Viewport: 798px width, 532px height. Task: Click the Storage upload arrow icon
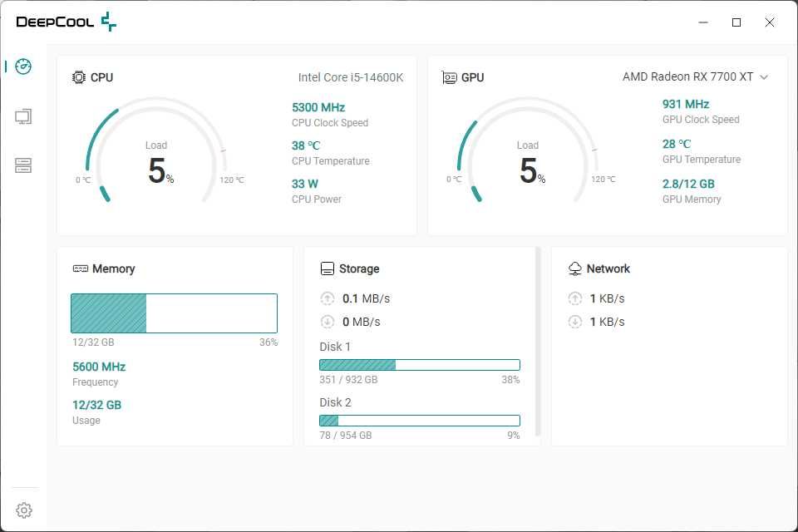tap(328, 298)
